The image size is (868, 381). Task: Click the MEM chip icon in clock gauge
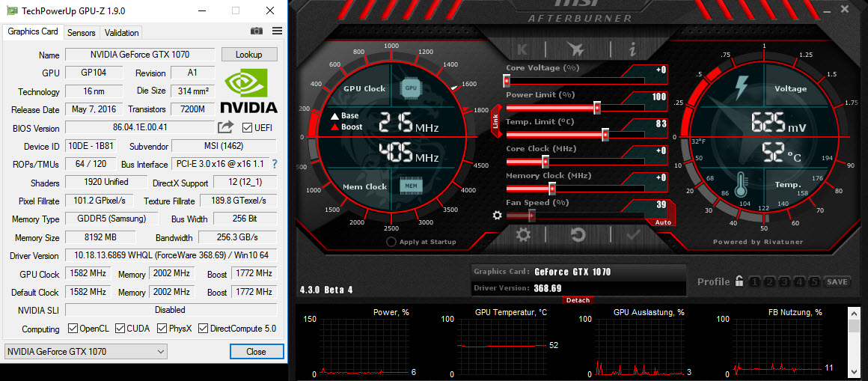[411, 186]
